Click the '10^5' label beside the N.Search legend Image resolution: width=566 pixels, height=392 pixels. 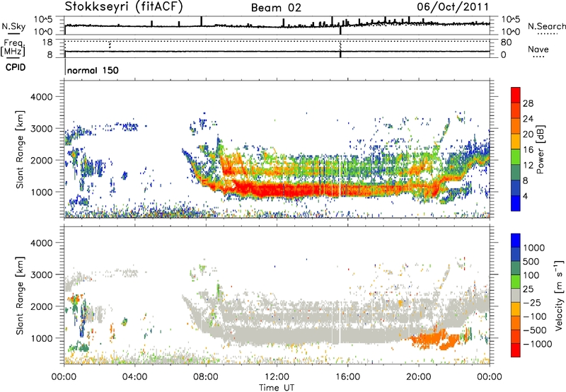[x=511, y=20]
